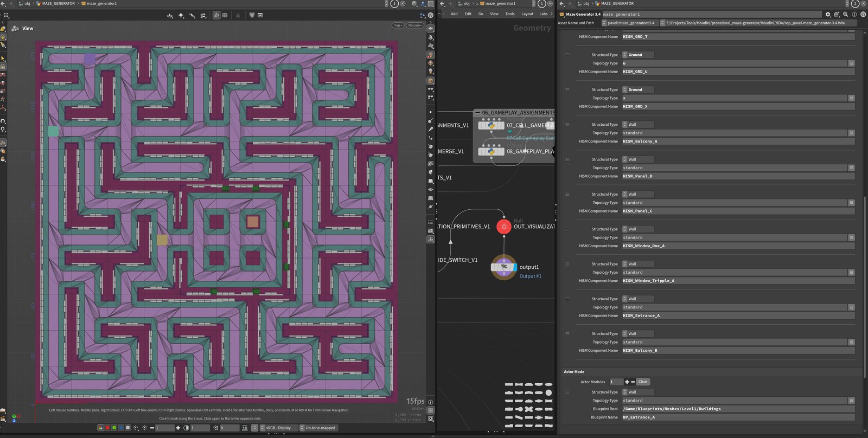Open Structural Type dropdown for HISM_Balcony_A
Screen dimensions: 868x438
click(x=637, y=125)
